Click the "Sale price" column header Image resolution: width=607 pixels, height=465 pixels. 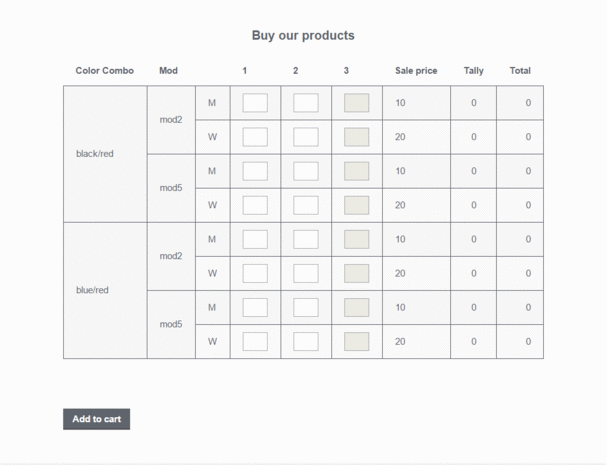(416, 70)
